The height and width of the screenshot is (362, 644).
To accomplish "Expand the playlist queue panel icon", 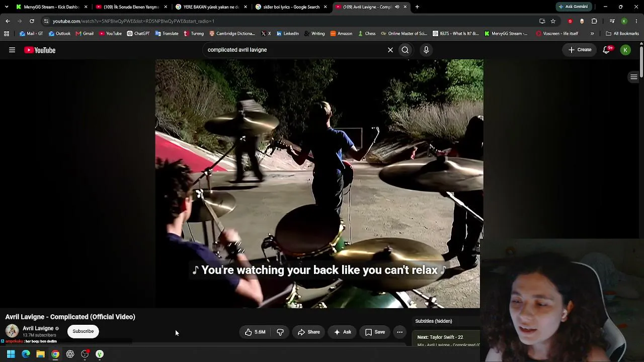I will click(634, 77).
